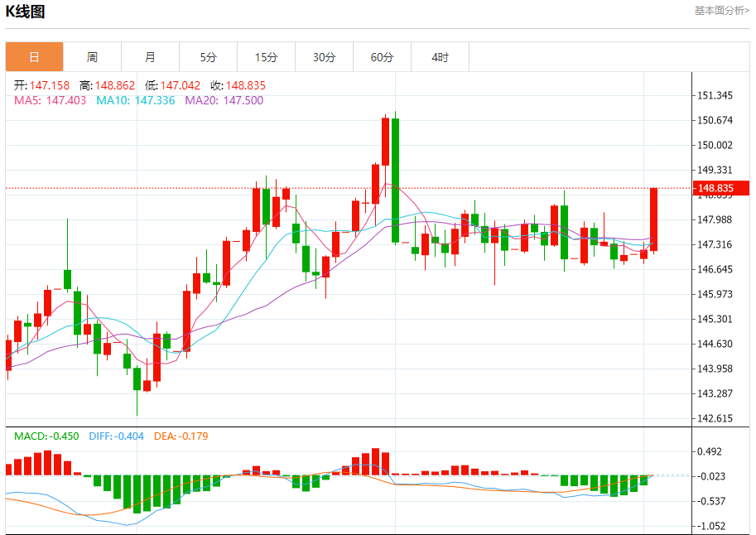756x535 pixels.
Task: Click the closing price 148.835 in header
Action: (x=245, y=85)
